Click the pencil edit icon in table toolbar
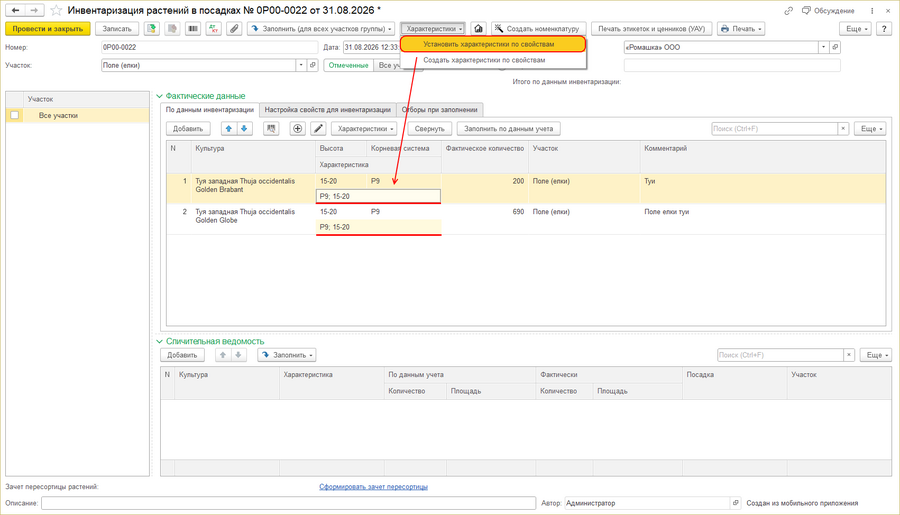900x515 pixels. click(318, 129)
